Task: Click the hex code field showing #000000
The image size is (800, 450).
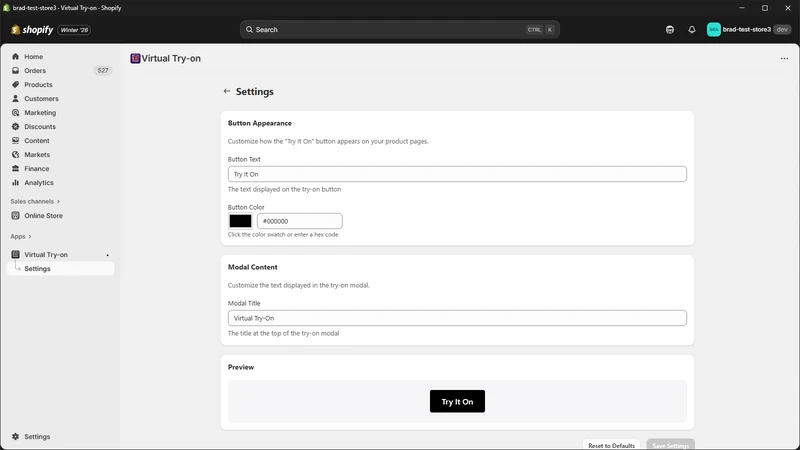Action: coord(299,221)
